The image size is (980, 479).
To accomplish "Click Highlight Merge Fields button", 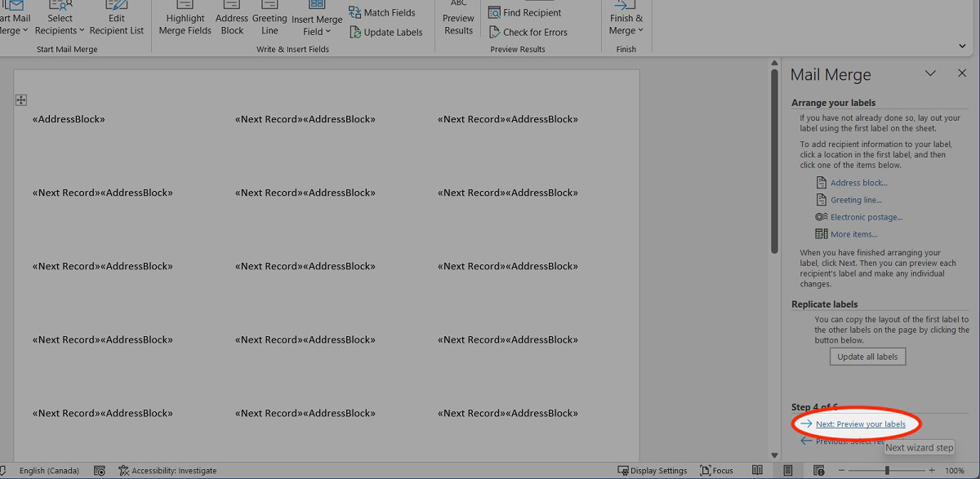I will click(185, 20).
